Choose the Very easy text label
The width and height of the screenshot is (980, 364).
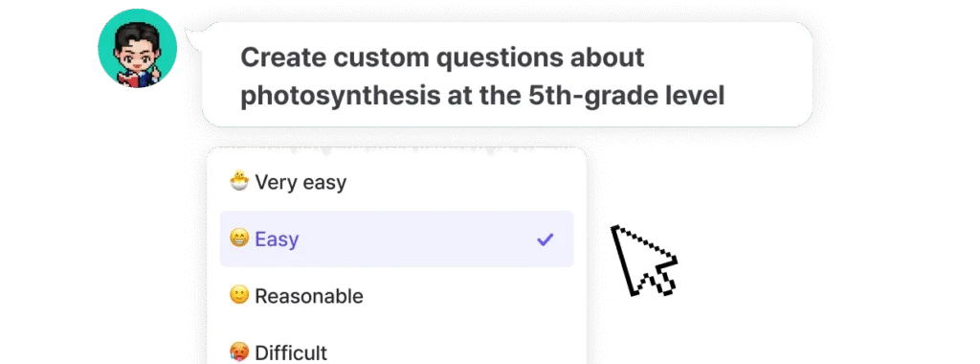click(301, 183)
